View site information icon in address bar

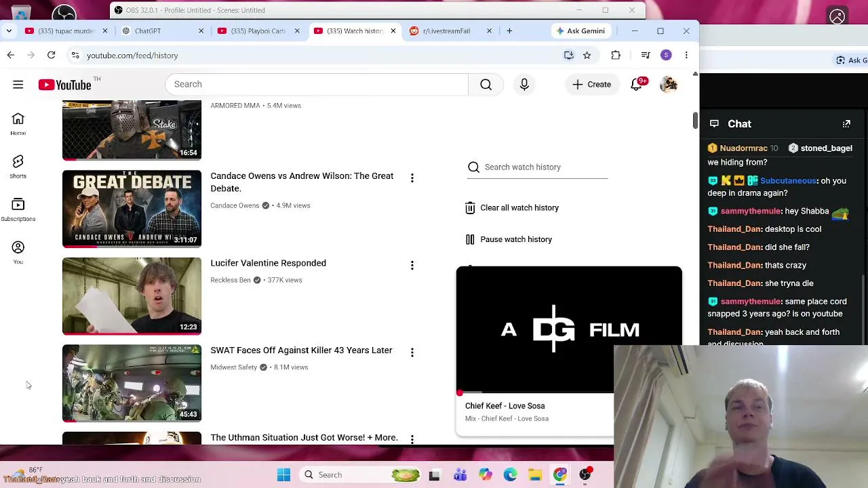click(x=75, y=56)
